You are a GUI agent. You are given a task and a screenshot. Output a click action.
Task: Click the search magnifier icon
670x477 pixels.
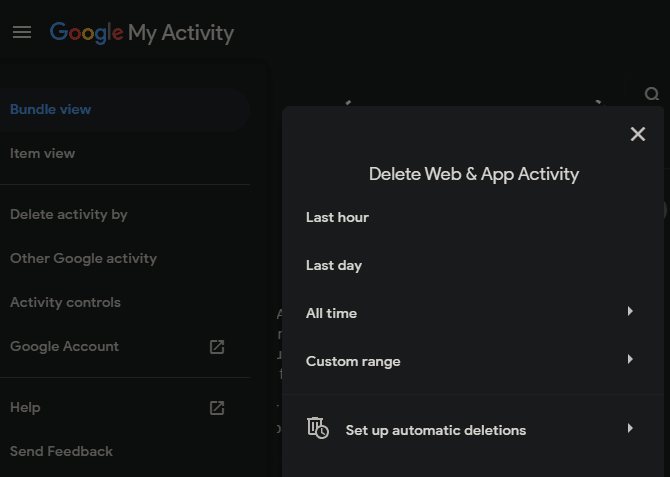[x=652, y=95]
